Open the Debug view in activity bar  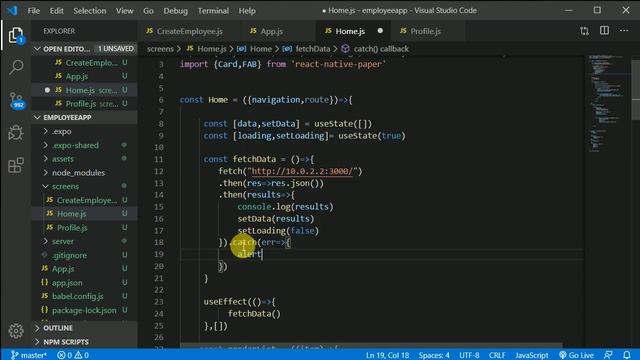tap(16, 133)
